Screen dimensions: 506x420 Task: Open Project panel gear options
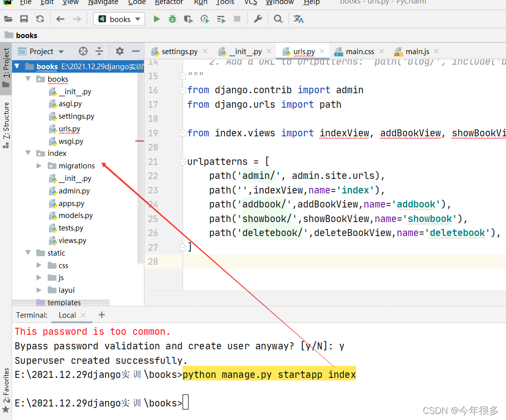click(x=120, y=51)
